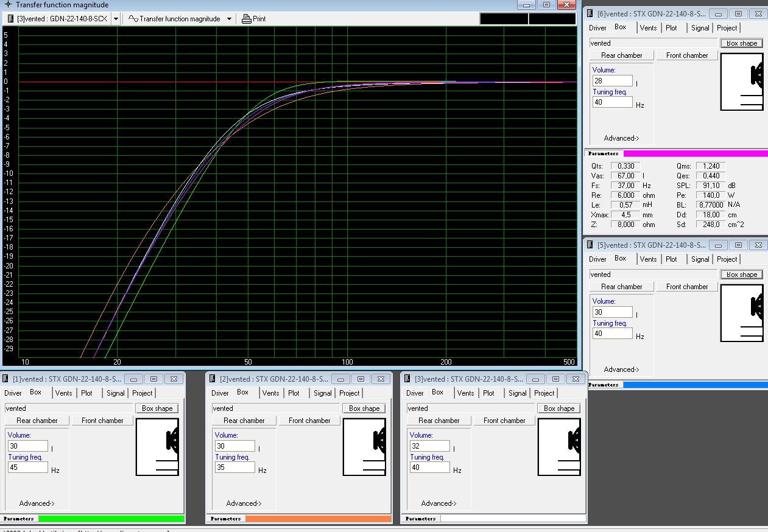This screenshot has width=768, height=532.
Task: Click title icon of [1]vented window
Action: [x=5, y=379]
